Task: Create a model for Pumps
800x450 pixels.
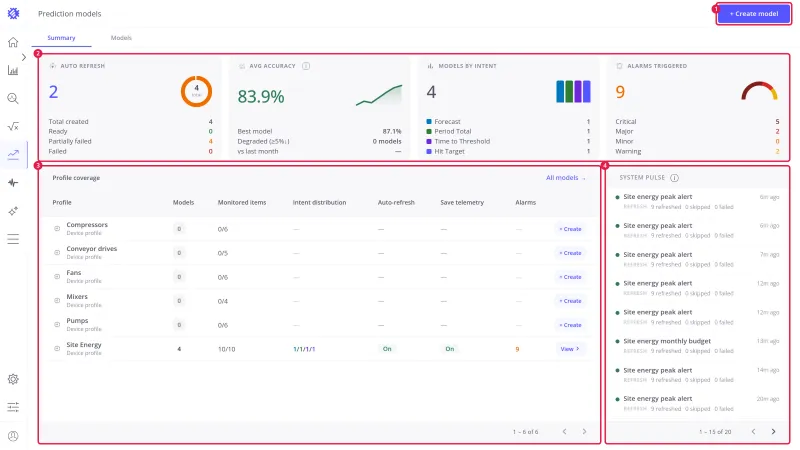Action: [x=570, y=325]
